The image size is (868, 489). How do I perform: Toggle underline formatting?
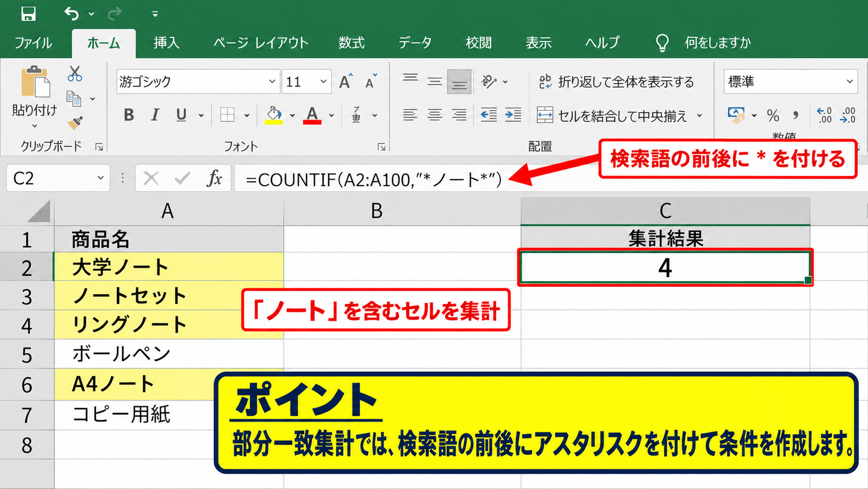click(x=181, y=115)
